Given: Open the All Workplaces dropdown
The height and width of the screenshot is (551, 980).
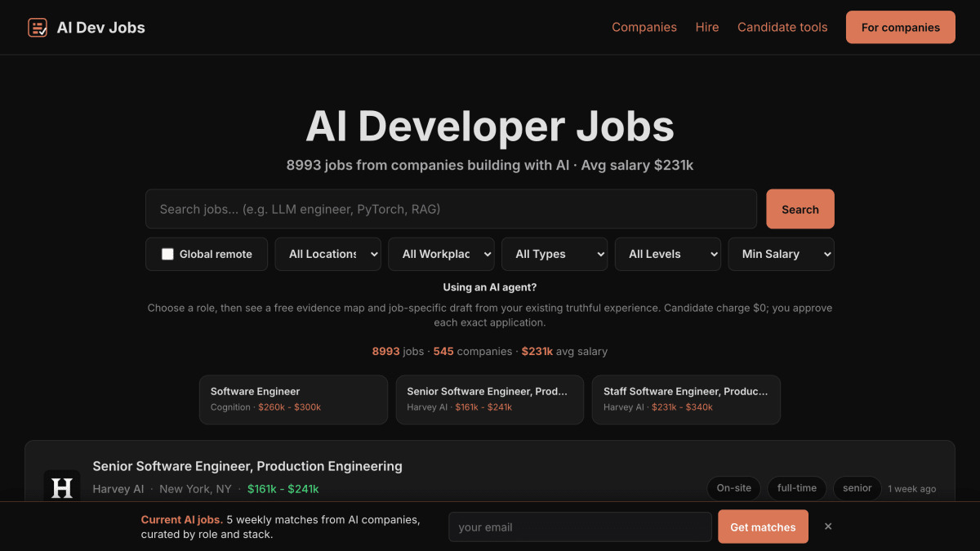Looking at the screenshot, I should coord(441,254).
